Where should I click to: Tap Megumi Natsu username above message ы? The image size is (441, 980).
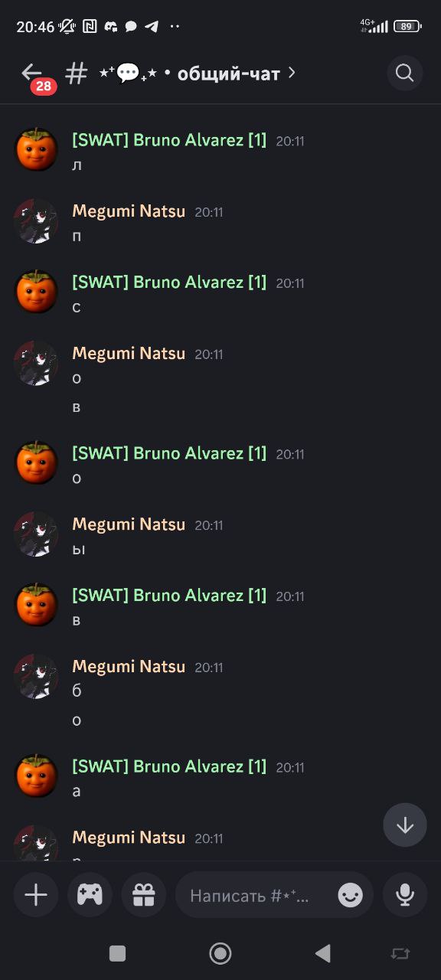click(129, 524)
